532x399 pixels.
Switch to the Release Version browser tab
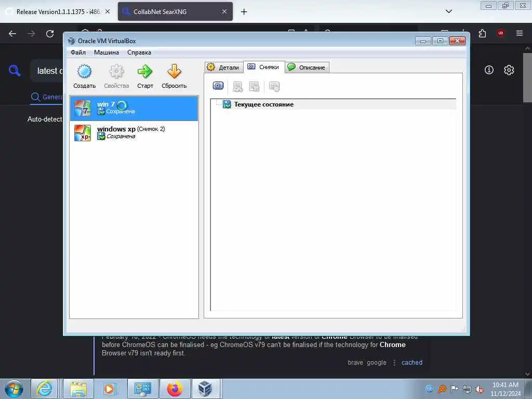58,11
